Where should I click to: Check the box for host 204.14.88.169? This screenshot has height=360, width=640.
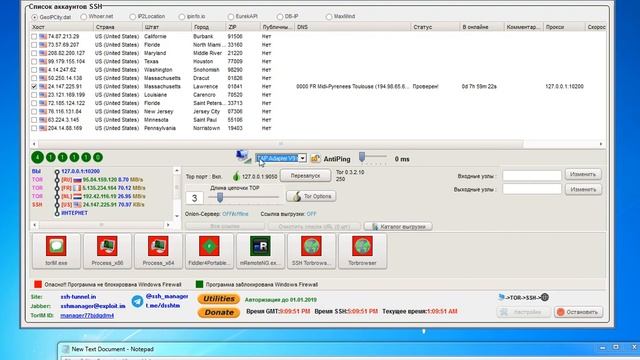tap(34, 128)
